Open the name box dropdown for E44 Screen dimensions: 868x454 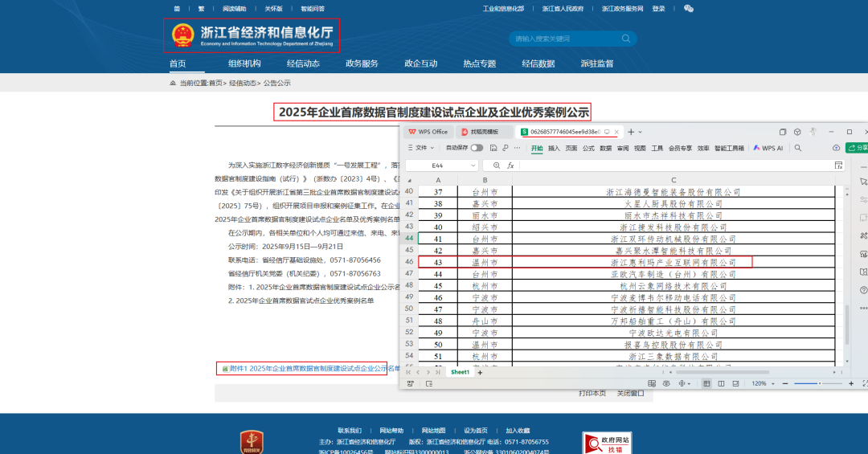[473, 166]
